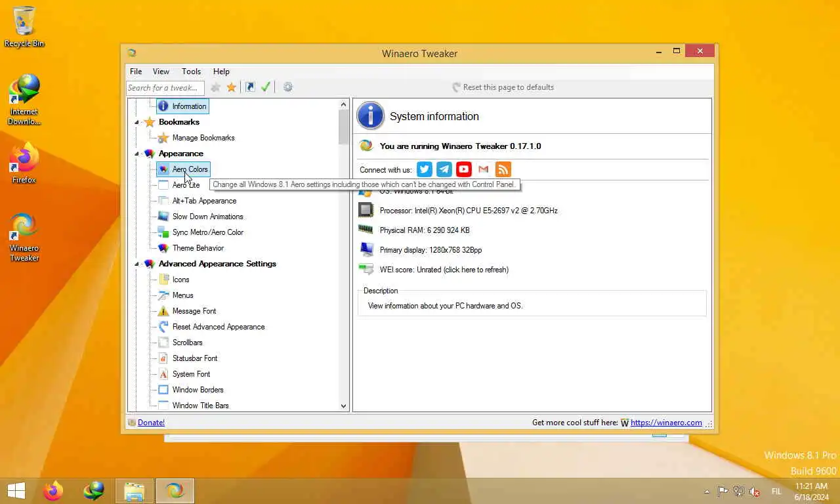
Task: Click the System Font icon
Action: point(163,374)
